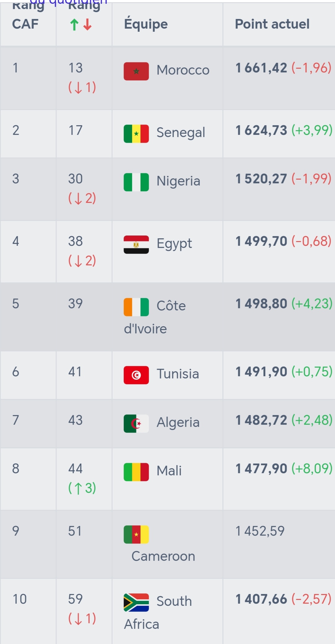Screen dimensions: 335x644
Task: Click the Tunisia flag icon
Action: (136, 375)
